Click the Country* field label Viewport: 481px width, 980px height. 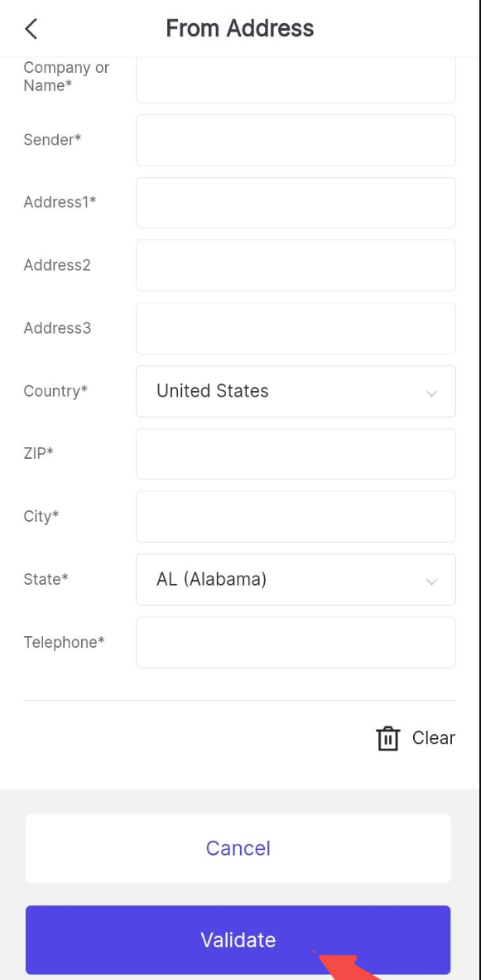coord(55,391)
